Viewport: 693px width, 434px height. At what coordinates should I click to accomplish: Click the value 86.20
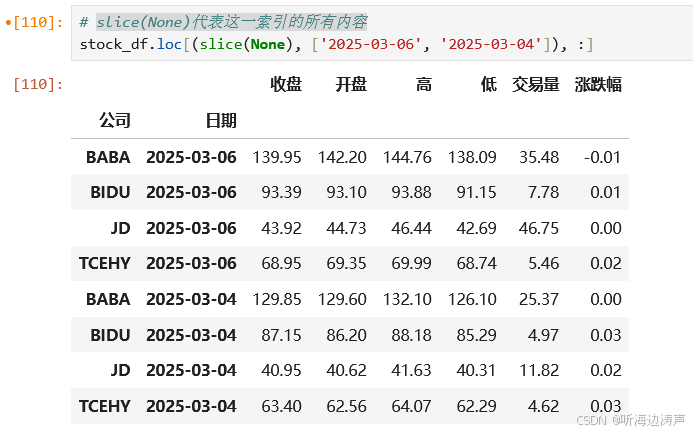[346, 335]
